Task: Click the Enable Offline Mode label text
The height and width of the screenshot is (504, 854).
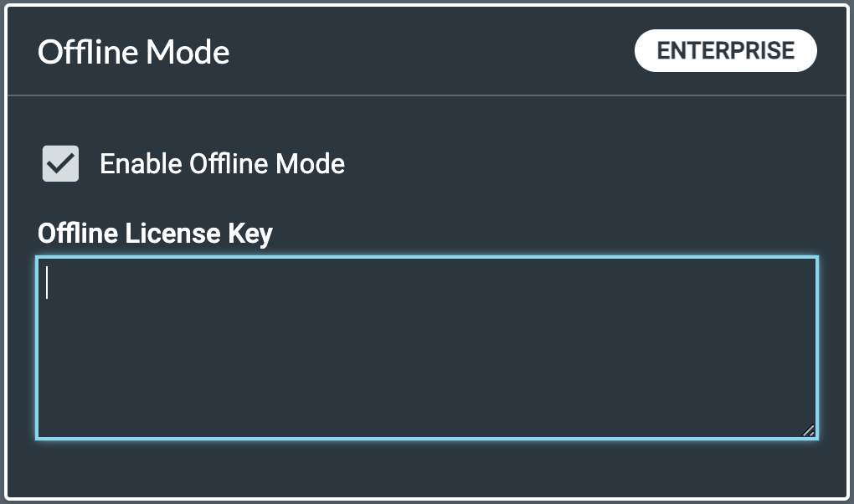Action: pyautogui.click(x=222, y=163)
